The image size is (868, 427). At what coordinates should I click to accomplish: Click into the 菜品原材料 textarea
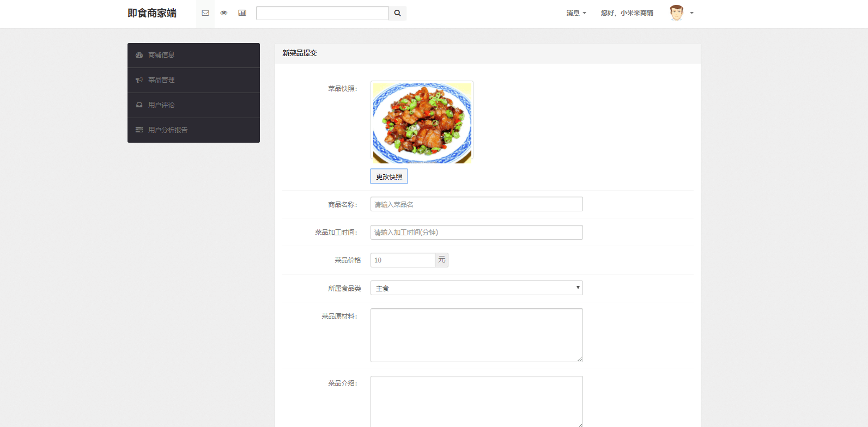point(477,335)
